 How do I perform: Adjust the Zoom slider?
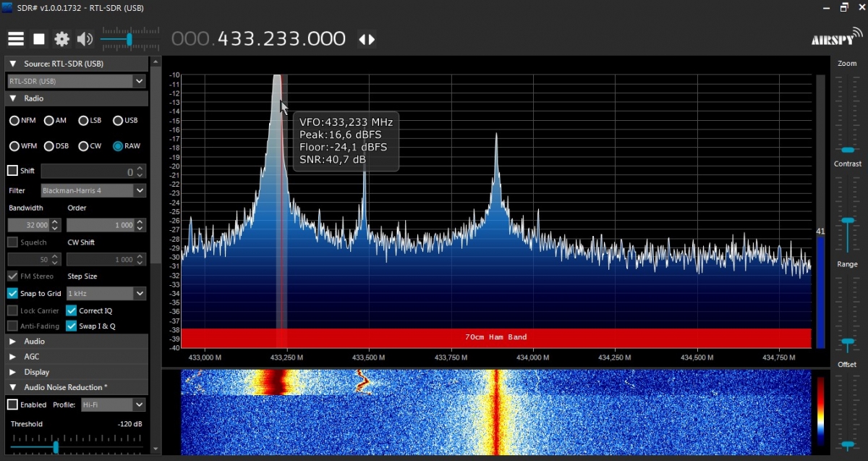pyautogui.click(x=847, y=150)
